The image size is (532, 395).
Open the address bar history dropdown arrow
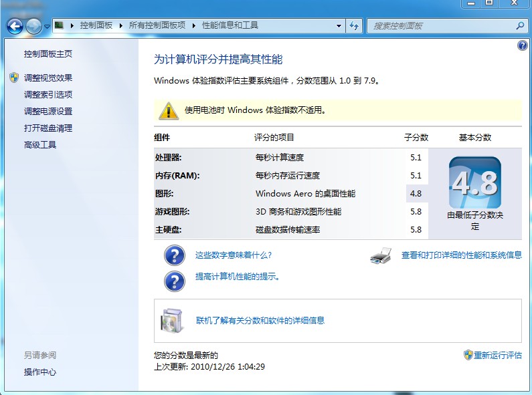click(x=339, y=26)
